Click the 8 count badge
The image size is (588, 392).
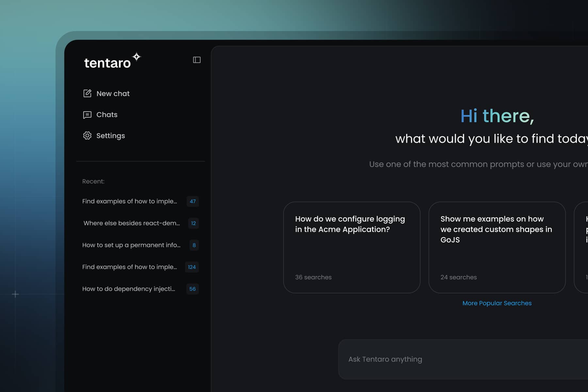[194, 245]
